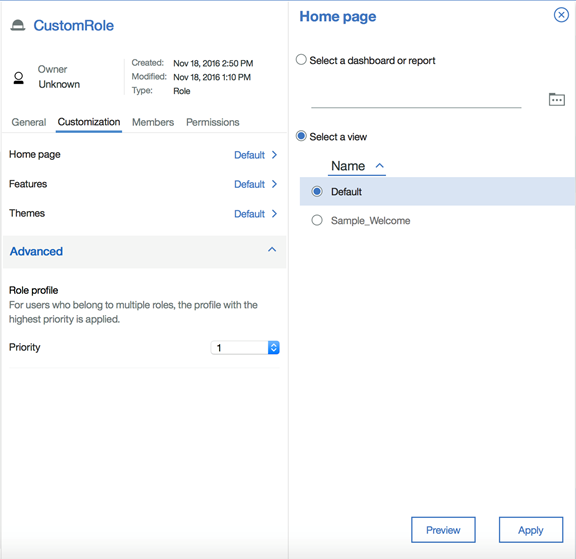The image size is (576, 559).
Task: Click the Apply button
Action: [531, 530]
